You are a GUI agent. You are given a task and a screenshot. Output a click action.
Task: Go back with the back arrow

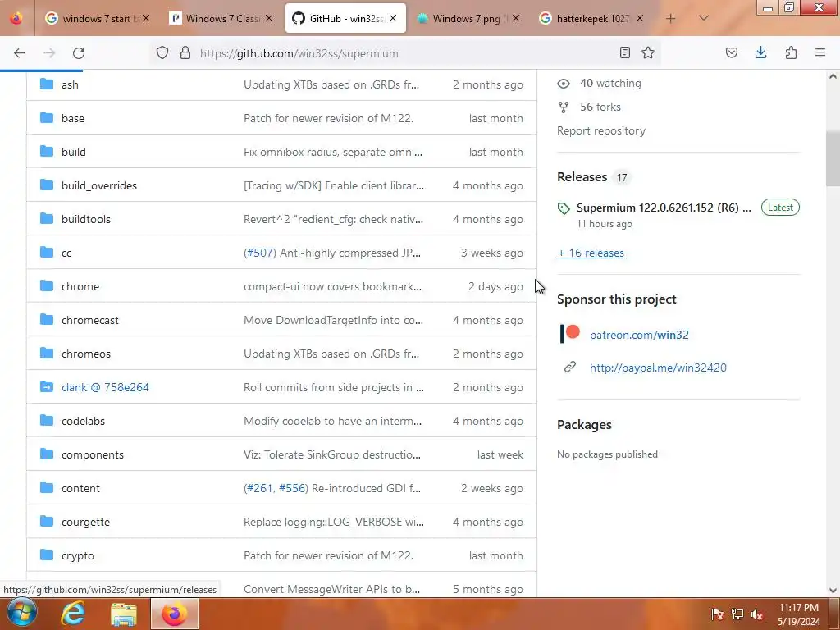(x=20, y=53)
